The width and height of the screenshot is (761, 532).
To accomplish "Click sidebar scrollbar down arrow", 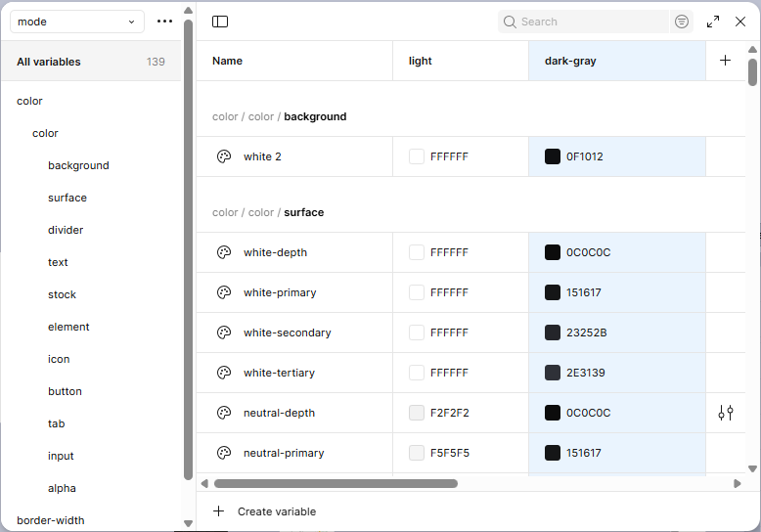I will click(x=189, y=523).
